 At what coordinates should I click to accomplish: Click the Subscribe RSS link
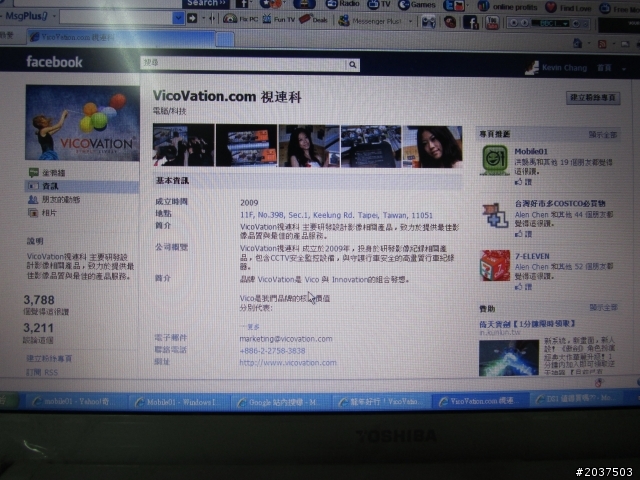(x=42, y=372)
